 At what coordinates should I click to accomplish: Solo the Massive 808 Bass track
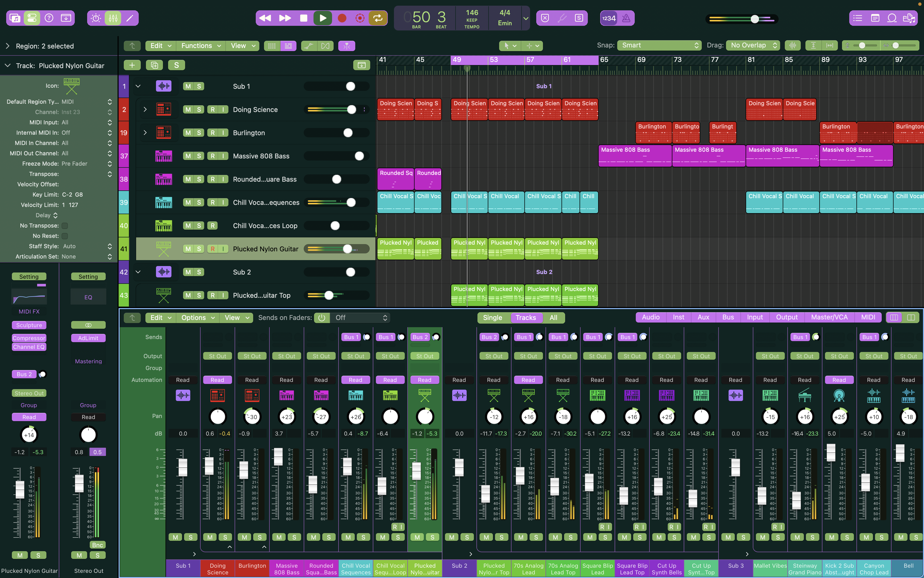point(199,156)
